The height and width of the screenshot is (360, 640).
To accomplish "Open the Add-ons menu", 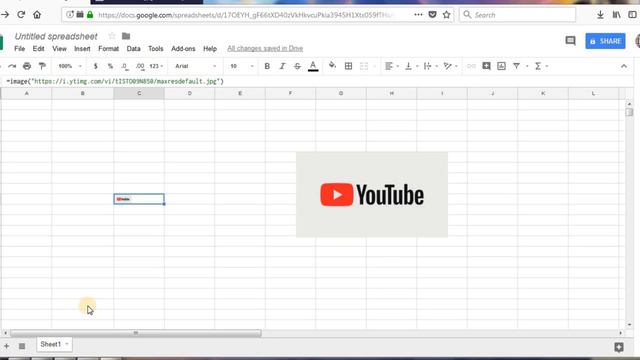I will [183, 49].
